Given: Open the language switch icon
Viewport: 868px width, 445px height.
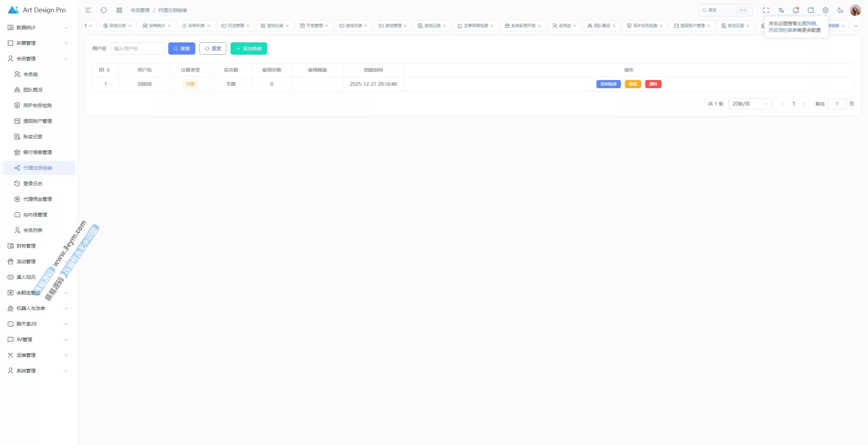Looking at the screenshot, I should 781,10.
